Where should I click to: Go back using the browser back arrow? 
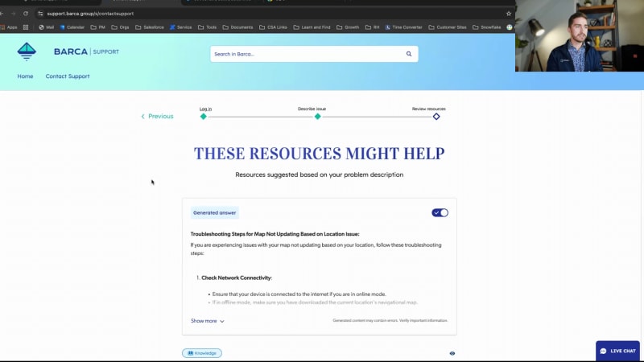pyautogui.click(x=2, y=14)
